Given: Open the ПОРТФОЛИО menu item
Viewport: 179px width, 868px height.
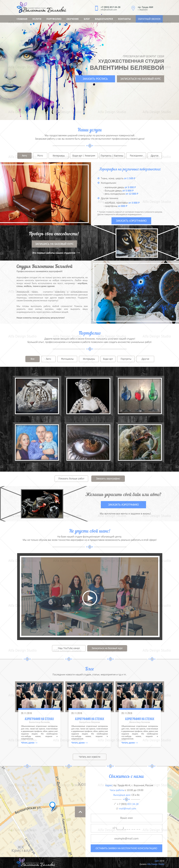Looking at the screenshot, I should tap(54, 19).
